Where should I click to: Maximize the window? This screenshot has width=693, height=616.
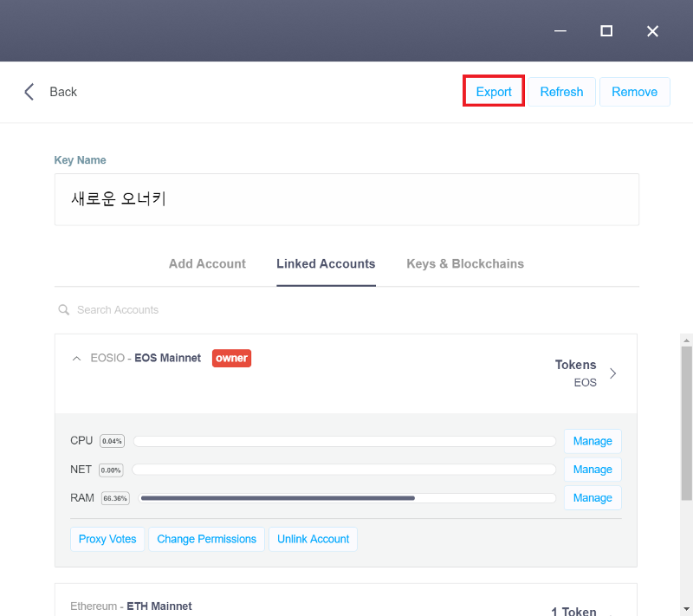(x=606, y=31)
